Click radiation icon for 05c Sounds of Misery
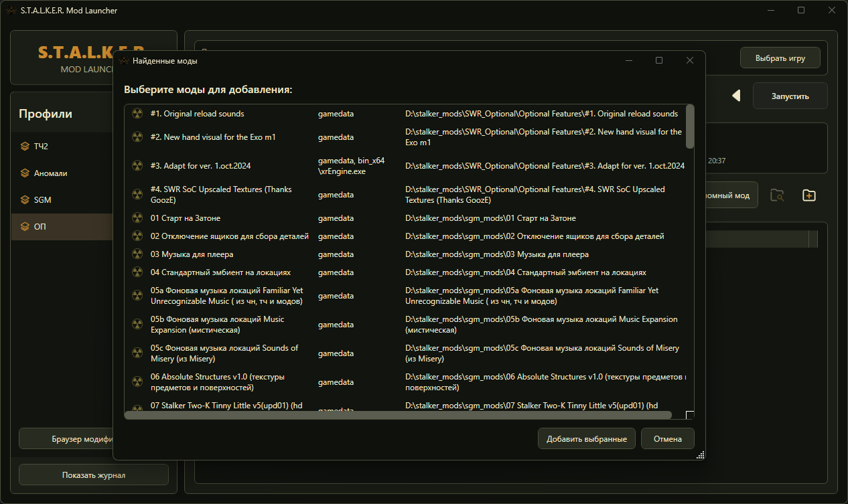 [137, 353]
